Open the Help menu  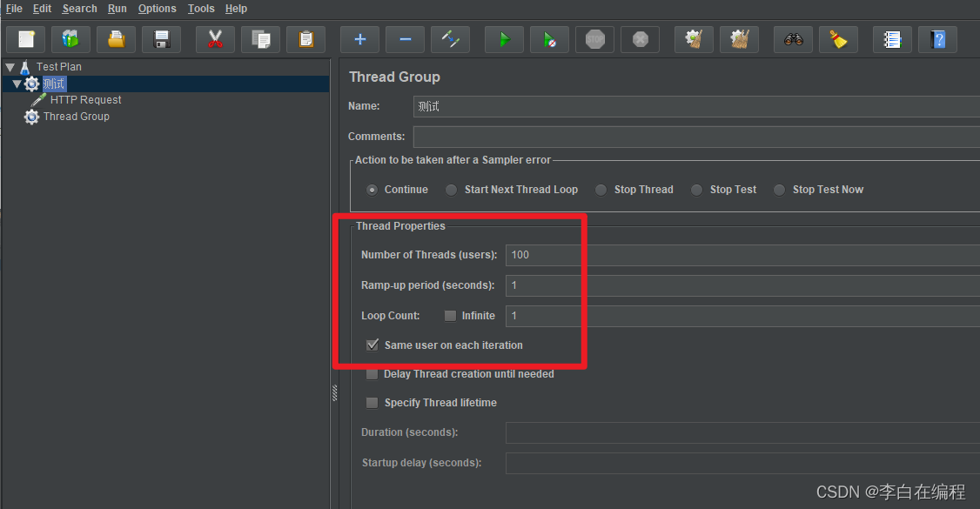236,9
